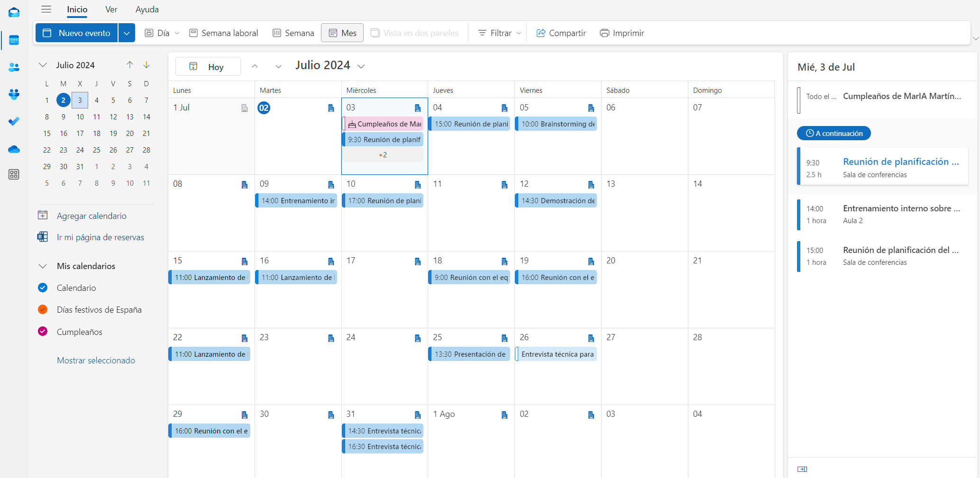The height and width of the screenshot is (478, 980).
Task: Click the building icon on day 02
Action: coord(331,108)
